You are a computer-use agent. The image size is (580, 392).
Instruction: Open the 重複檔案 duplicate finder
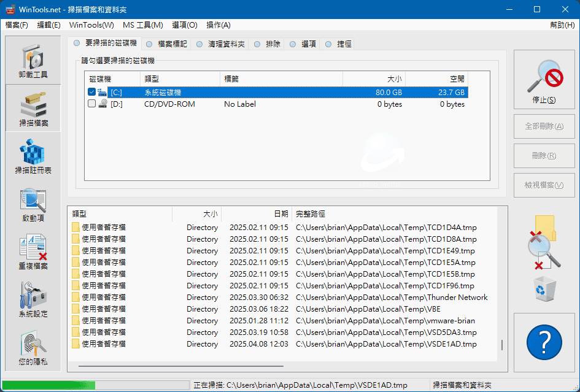click(33, 252)
